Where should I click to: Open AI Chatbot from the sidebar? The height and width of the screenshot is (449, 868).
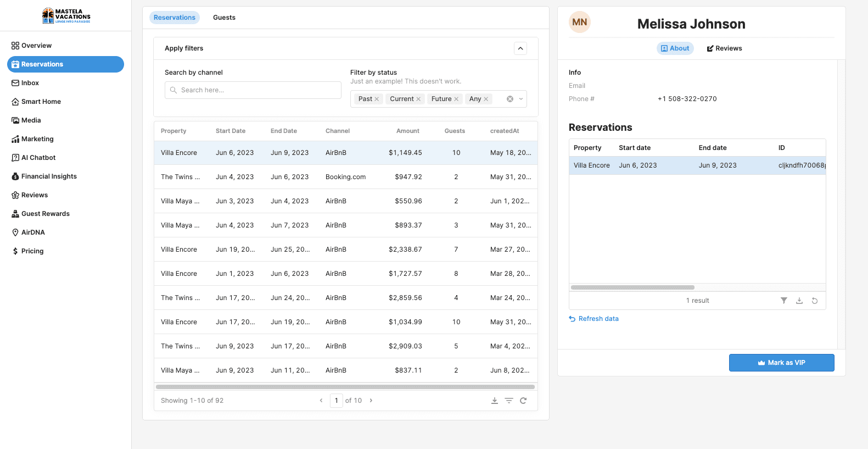click(x=38, y=158)
